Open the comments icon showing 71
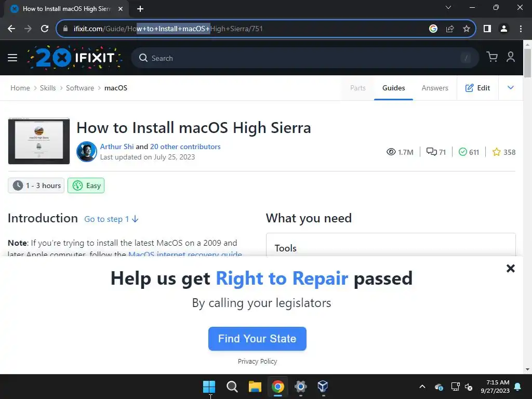 tap(431, 152)
